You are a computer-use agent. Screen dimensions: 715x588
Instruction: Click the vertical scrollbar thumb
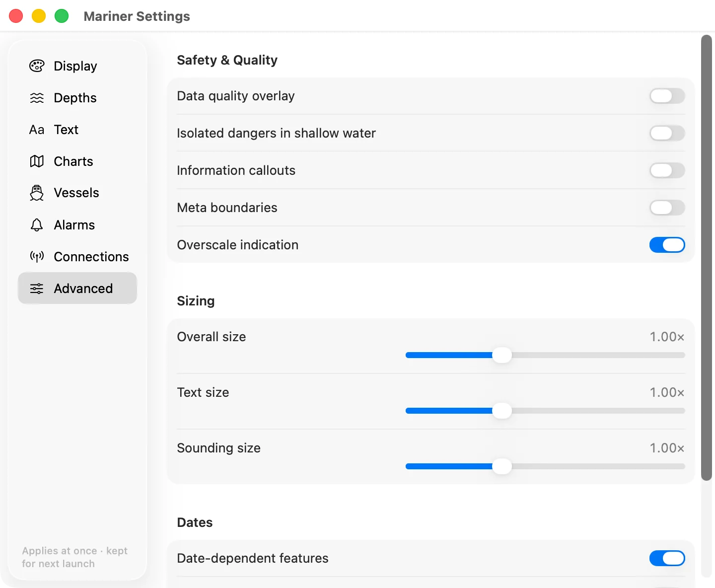[707, 257]
